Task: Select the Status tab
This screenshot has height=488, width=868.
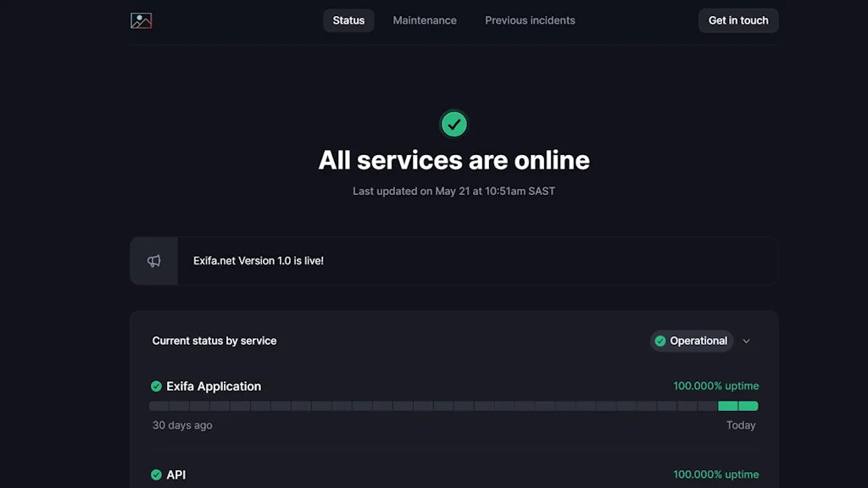Action: (x=348, y=19)
